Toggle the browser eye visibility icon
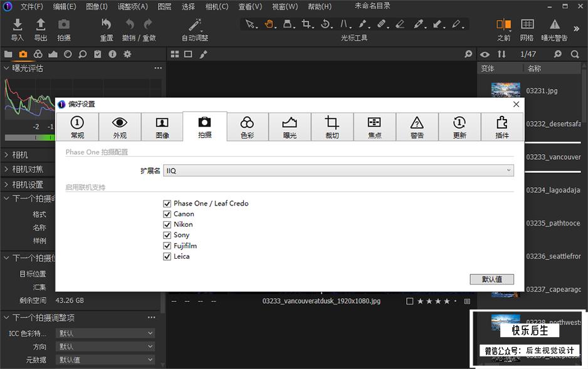The height and width of the screenshot is (369, 588). 485,55
